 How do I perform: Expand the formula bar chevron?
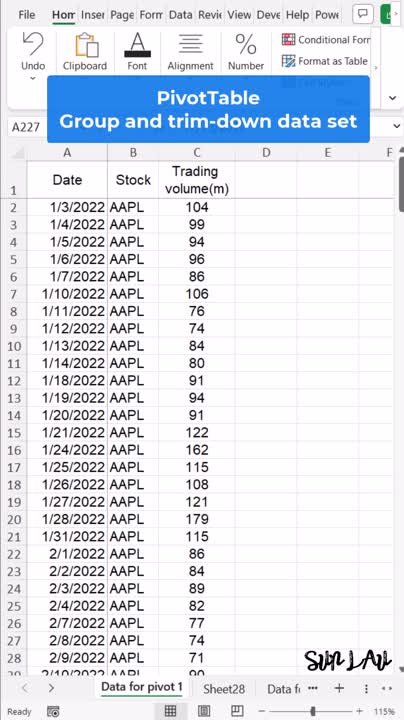[397, 126]
